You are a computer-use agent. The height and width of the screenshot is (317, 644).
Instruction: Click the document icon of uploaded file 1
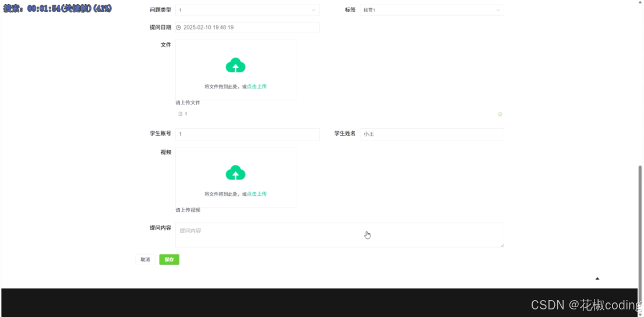click(x=181, y=114)
